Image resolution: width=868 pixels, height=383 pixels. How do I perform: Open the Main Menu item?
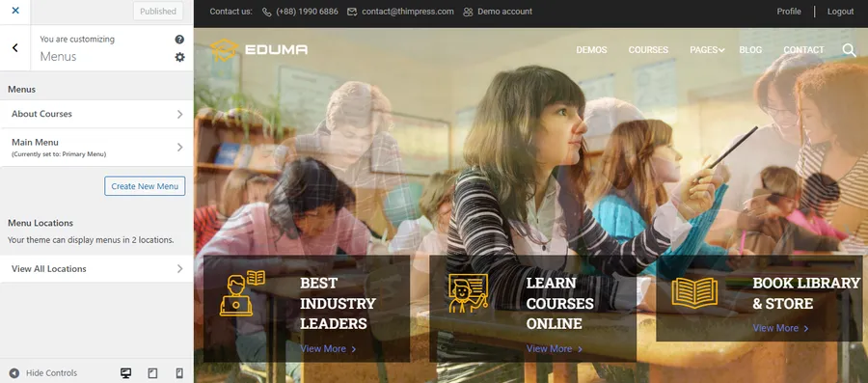coord(96,148)
